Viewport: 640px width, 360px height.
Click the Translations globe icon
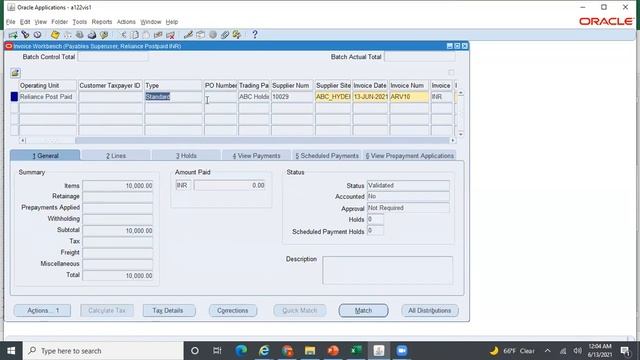pos(213,35)
